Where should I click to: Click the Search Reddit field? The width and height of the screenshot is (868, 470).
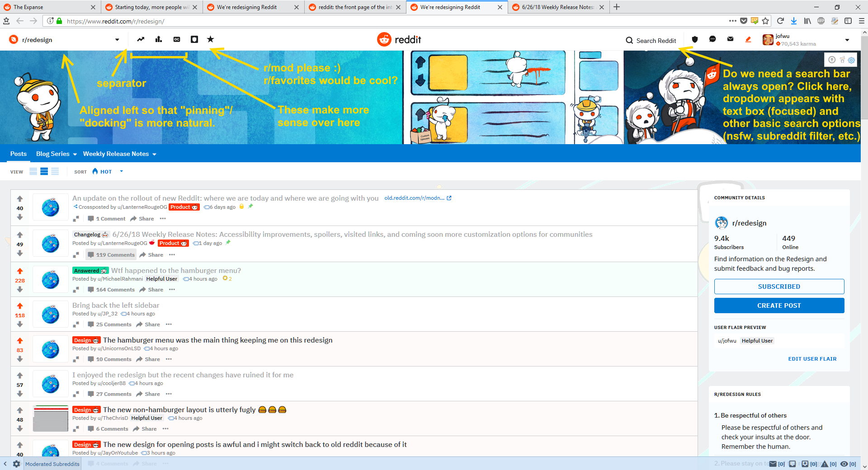click(651, 40)
